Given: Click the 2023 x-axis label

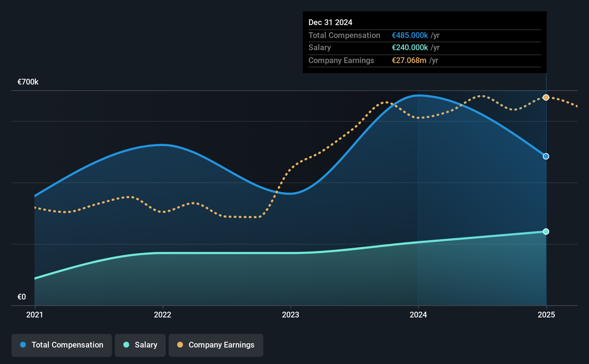Looking at the screenshot, I should [x=291, y=315].
